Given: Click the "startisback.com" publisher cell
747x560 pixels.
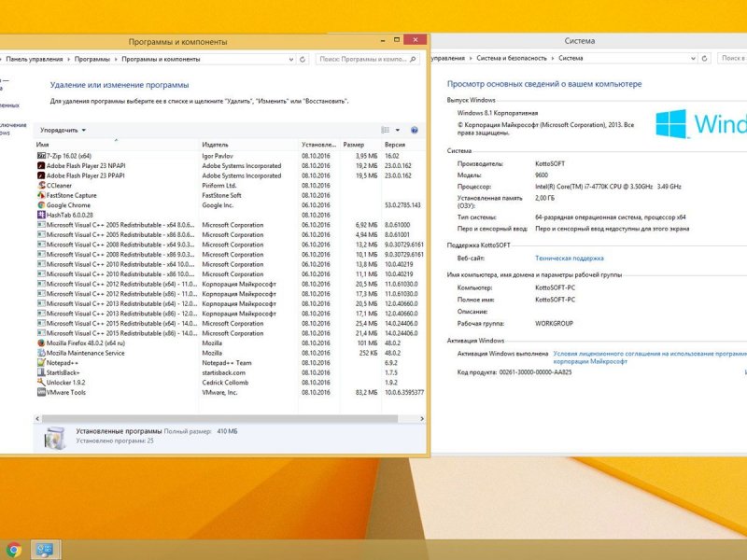Looking at the screenshot, I should tap(223, 372).
